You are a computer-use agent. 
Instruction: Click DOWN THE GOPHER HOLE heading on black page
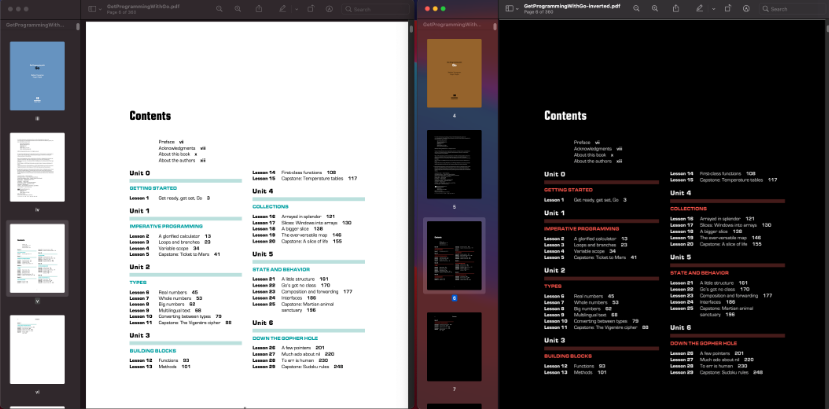pyautogui.click(x=703, y=343)
